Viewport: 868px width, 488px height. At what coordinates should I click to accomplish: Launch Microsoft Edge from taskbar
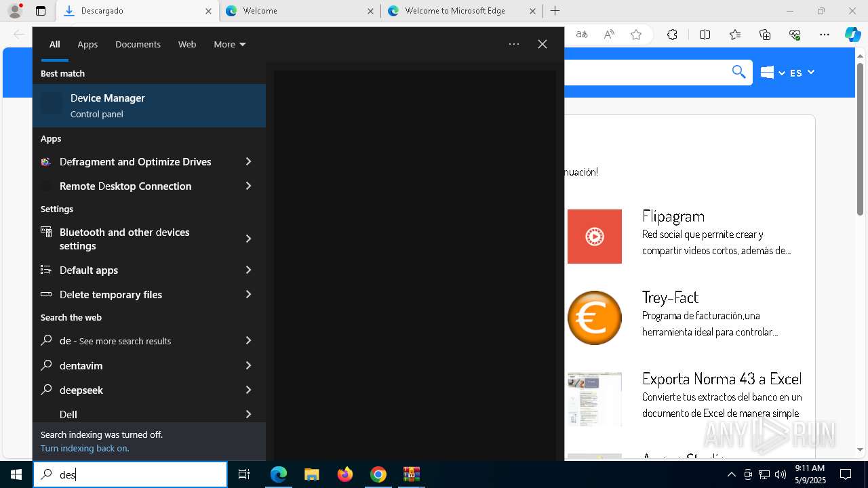coord(279,474)
